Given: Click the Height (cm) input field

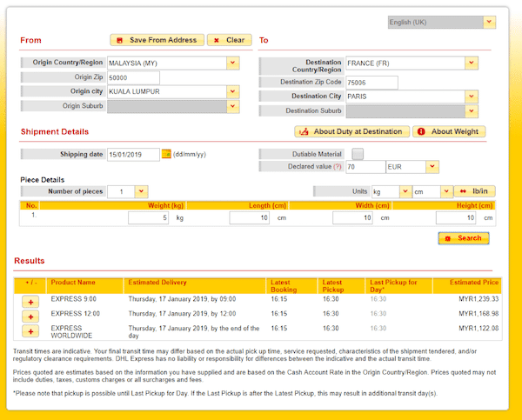Looking at the screenshot, I should pyautogui.click(x=456, y=217).
